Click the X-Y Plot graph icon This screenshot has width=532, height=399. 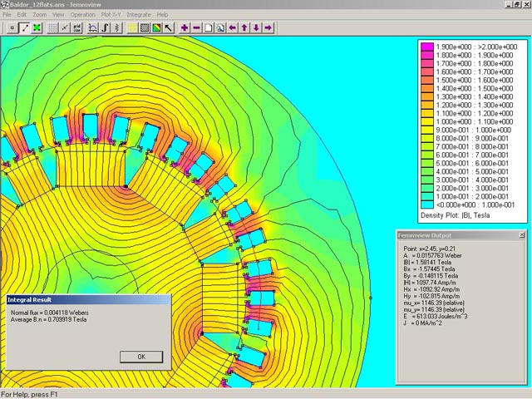(93, 27)
